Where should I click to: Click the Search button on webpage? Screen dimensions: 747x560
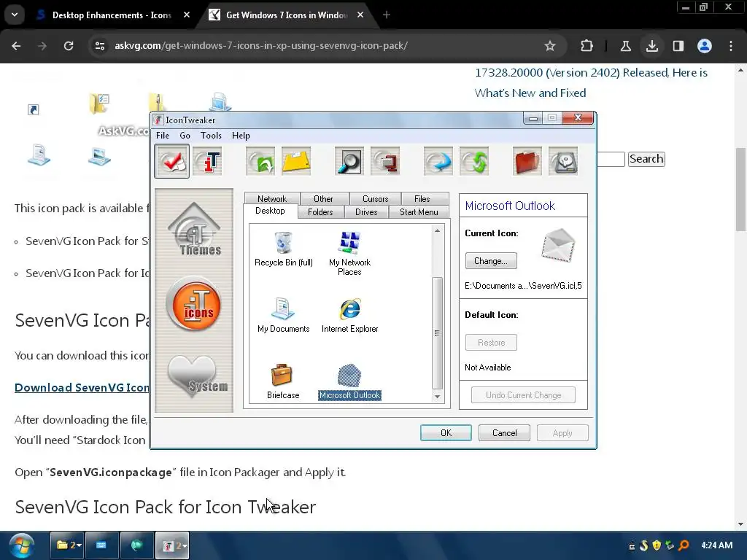(x=646, y=158)
